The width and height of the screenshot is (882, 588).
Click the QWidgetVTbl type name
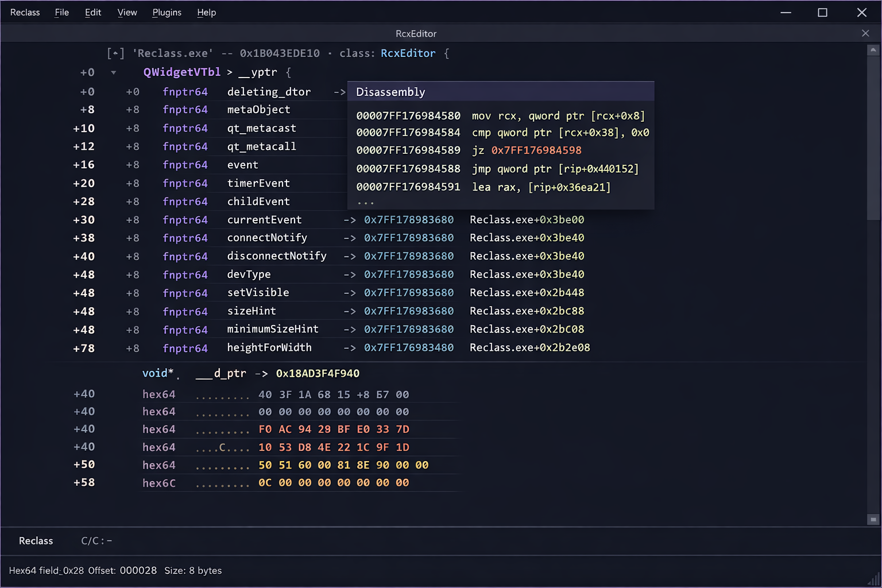tap(182, 72)
